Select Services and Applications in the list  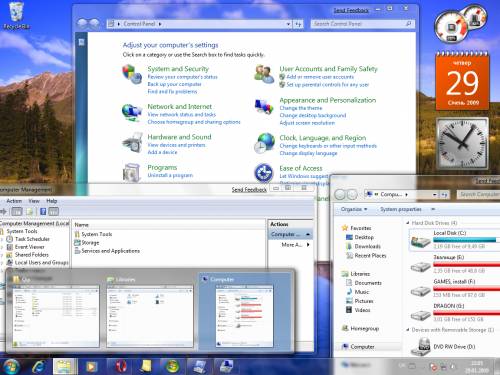pyautogui.click(x=107, y=251)
